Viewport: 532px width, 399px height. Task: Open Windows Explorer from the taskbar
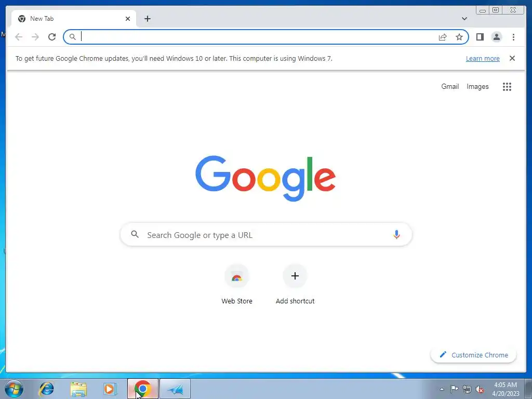[78, 389]
